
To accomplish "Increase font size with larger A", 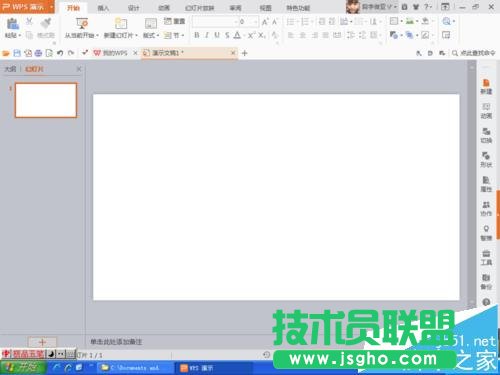I will click(265, 22).
